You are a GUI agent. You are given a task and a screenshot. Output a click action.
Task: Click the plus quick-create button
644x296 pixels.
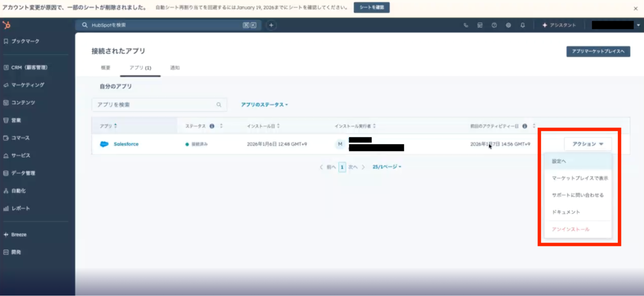point(271,25)
